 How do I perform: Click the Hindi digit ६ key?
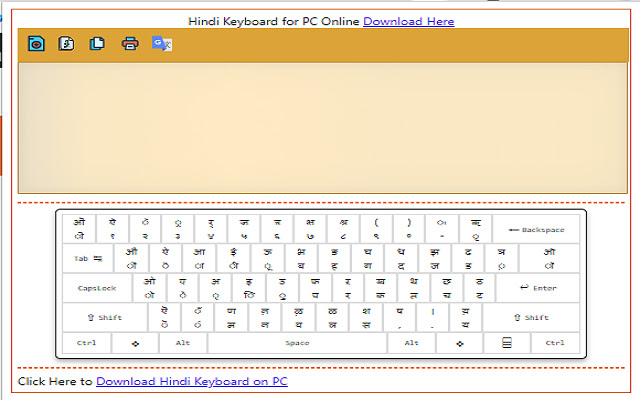pyautogui.click(x=277, y=229)
